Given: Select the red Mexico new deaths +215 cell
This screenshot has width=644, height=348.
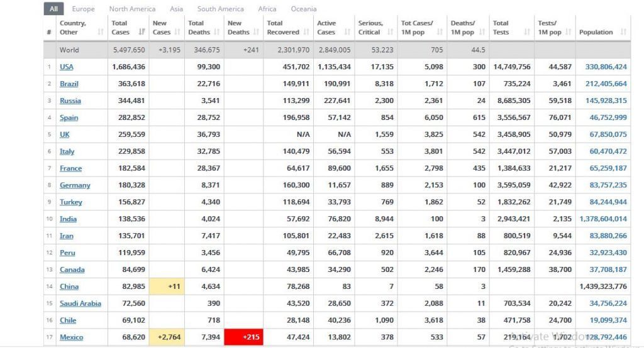Looking at the screenshot, I should point(243,337).
